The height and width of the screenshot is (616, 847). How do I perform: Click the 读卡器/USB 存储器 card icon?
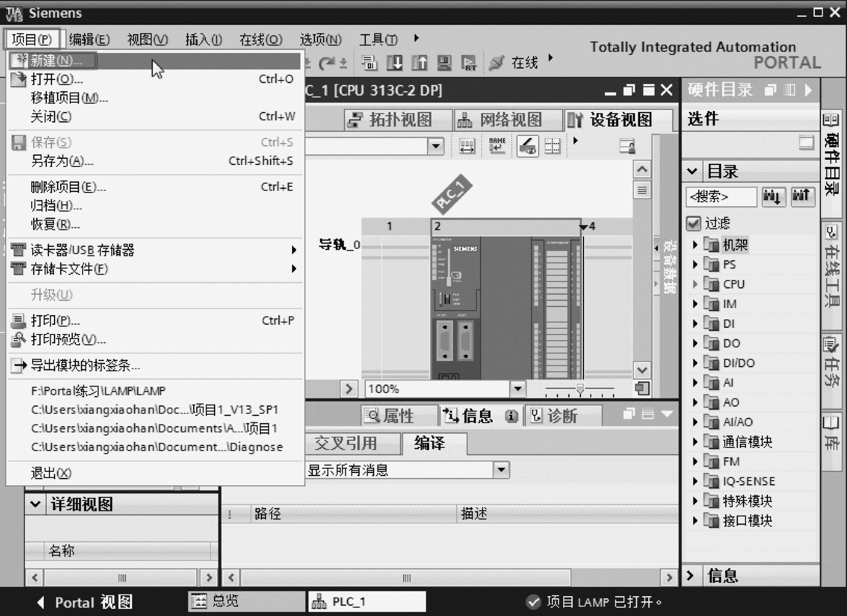[18, 250]
